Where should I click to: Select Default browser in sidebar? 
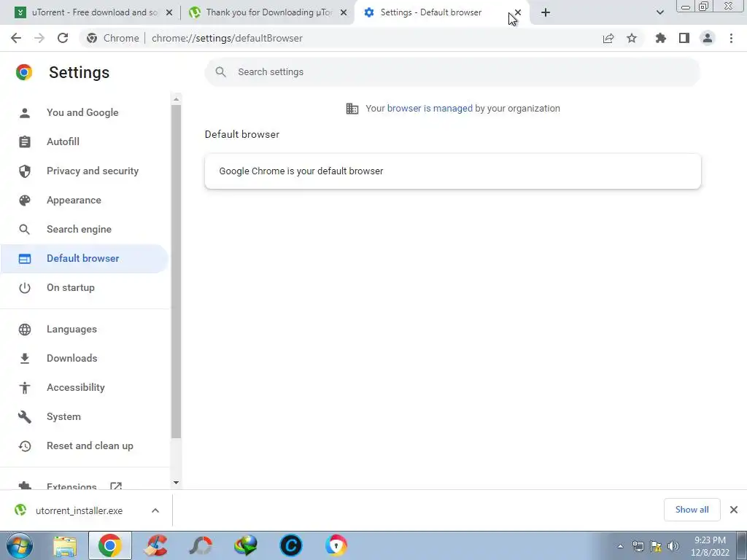83,259
